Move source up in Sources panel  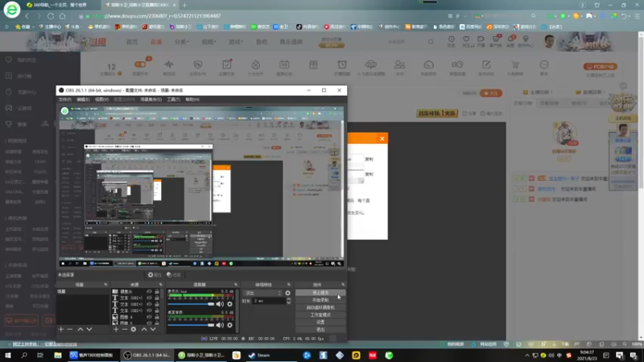[x=144, y=329]
